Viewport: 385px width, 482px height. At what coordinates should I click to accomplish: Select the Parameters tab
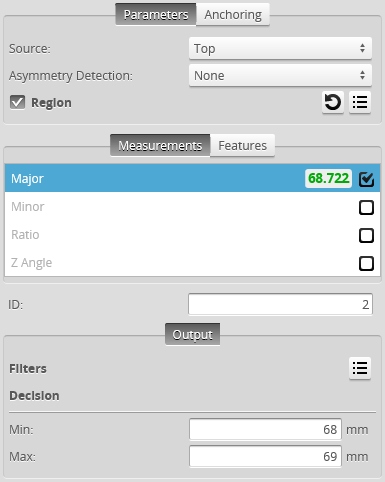(156, 14)
